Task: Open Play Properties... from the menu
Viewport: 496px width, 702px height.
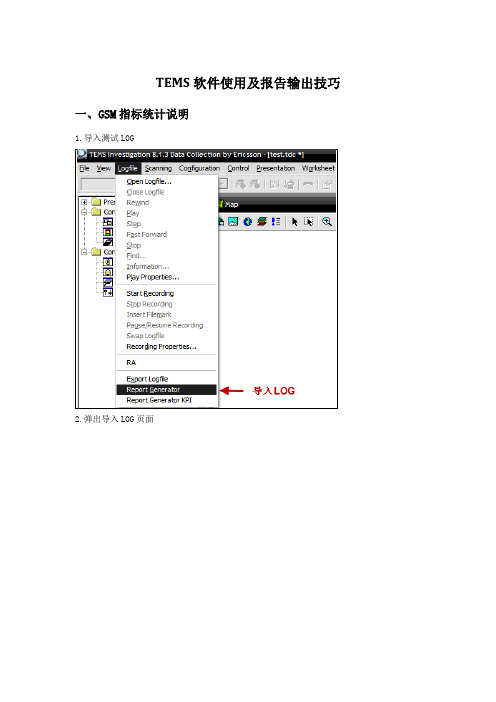Action: pos(167,277)
